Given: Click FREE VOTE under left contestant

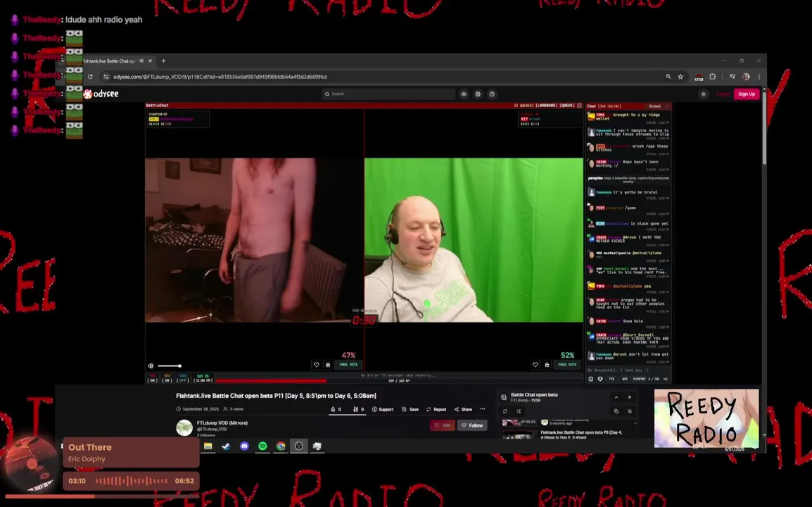Looking at the screenshot, I should tap(348, 365).
